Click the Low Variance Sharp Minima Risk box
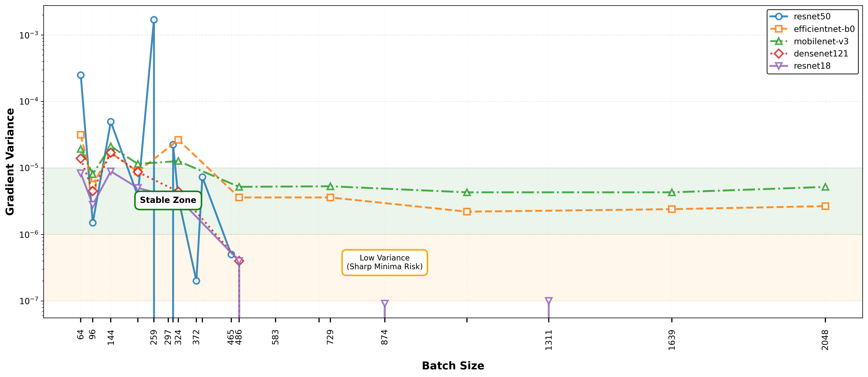868x377 pixels. click(x=384, y=262)
